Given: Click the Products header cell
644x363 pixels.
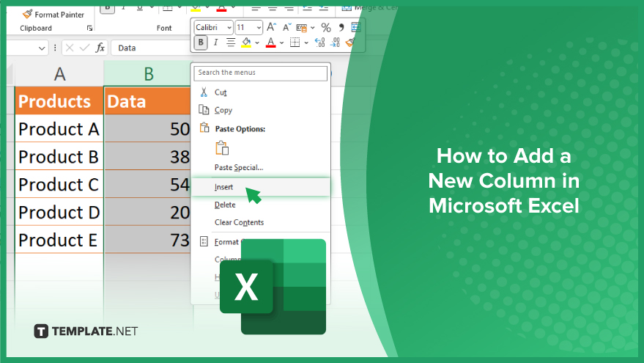Looking at the screenshot, I should (59, 101).
